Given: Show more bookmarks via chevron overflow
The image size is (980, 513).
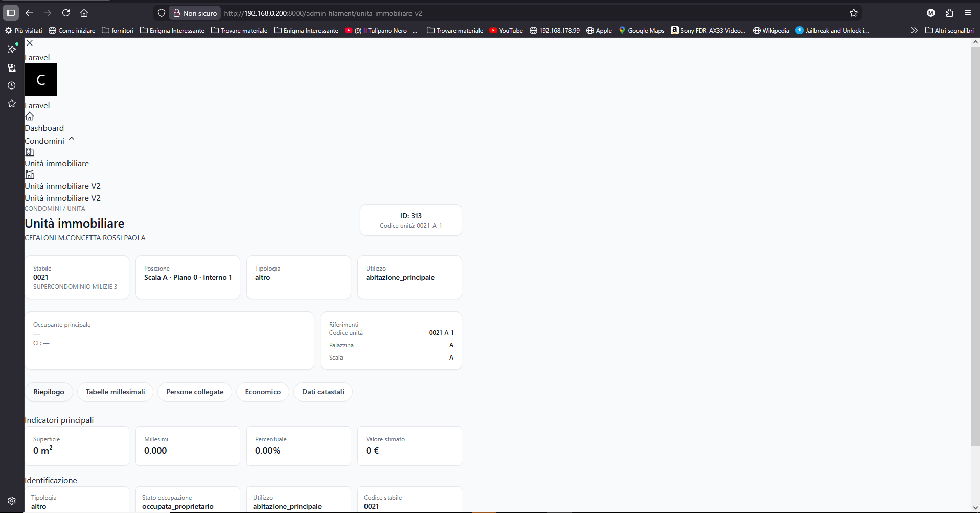Looking at the screenshot, I should (914, 30).
